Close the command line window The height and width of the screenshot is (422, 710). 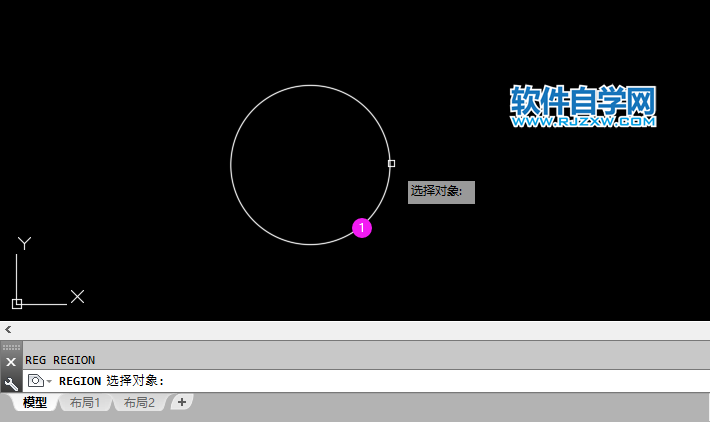(x=11, y=362)
